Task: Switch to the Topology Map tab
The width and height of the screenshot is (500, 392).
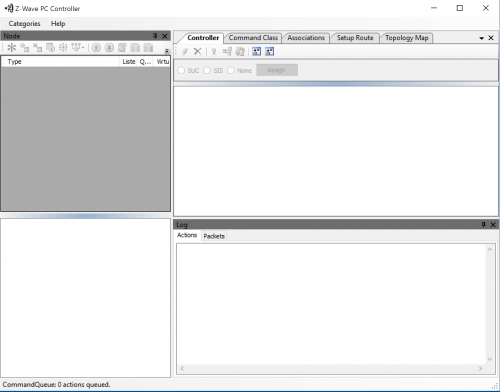Action: click(x=407, y=38)
